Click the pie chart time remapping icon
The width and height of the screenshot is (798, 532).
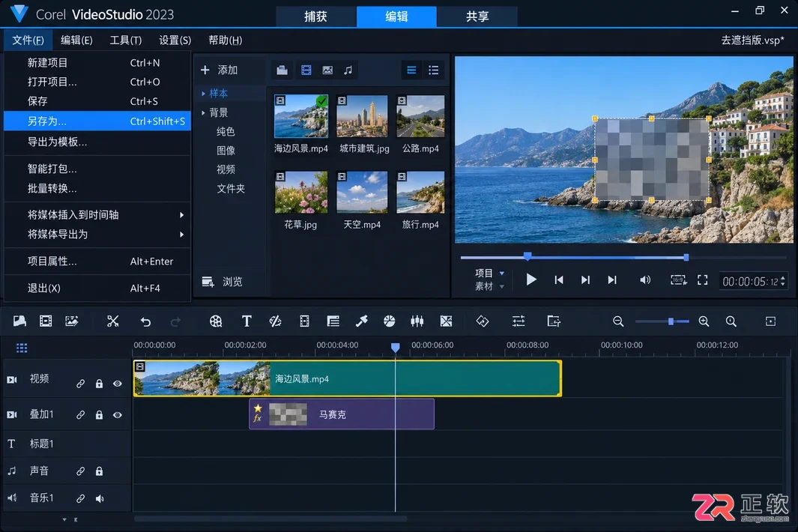(x=389, y=321)
